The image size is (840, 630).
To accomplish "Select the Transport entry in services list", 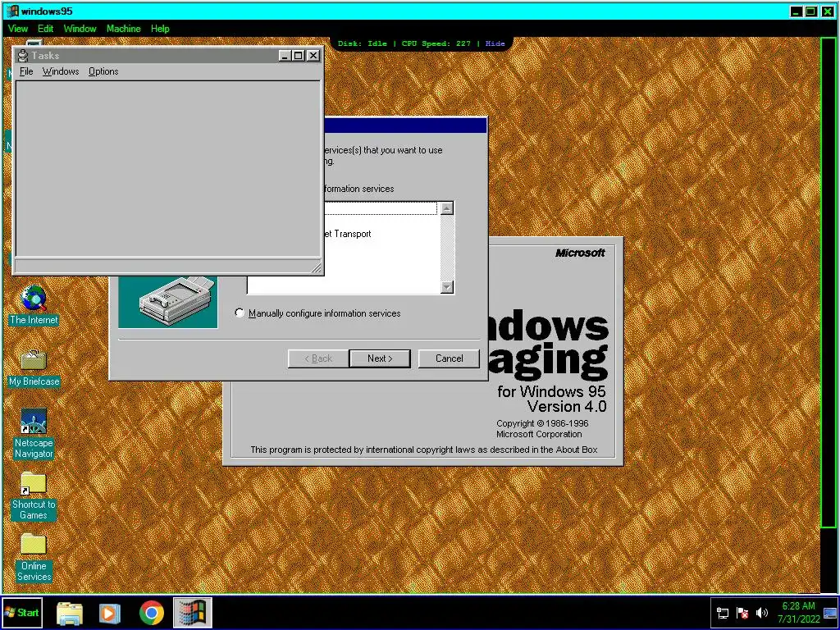I will click(348, 234).
